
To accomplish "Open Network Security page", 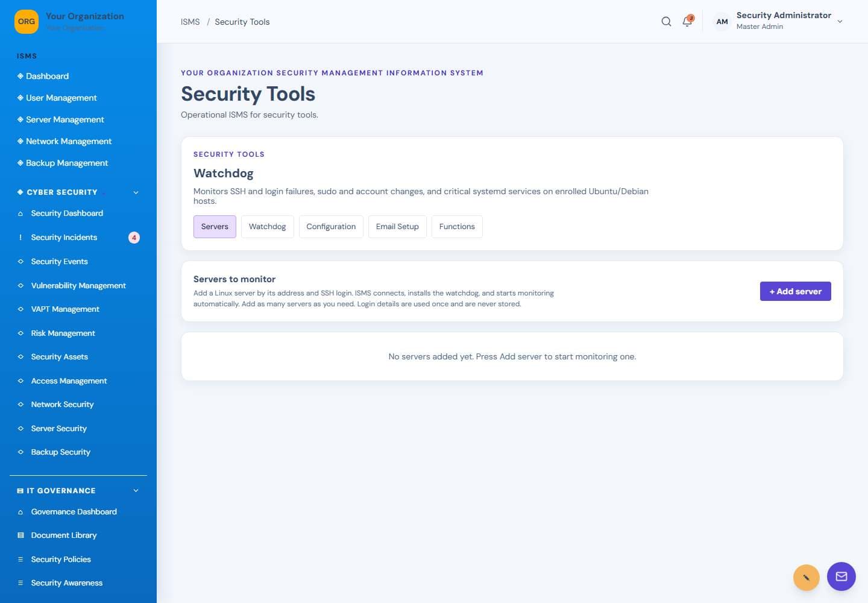I will tap(62, 405).
